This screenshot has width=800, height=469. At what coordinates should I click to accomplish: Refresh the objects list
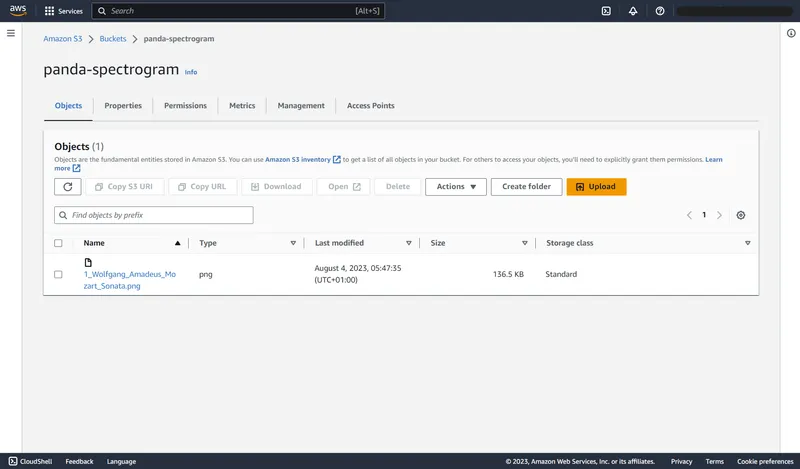coord(68,187)
